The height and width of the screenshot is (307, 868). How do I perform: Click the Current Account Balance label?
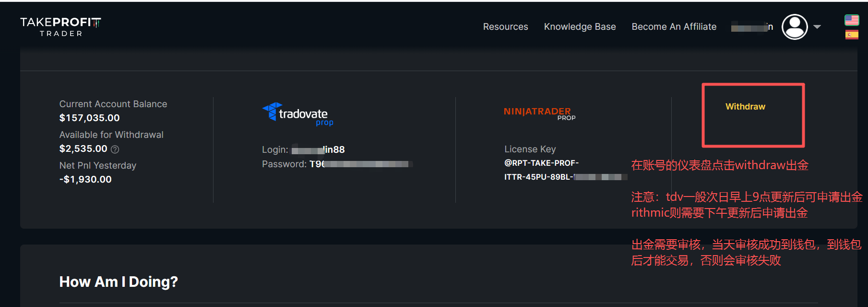113,104
